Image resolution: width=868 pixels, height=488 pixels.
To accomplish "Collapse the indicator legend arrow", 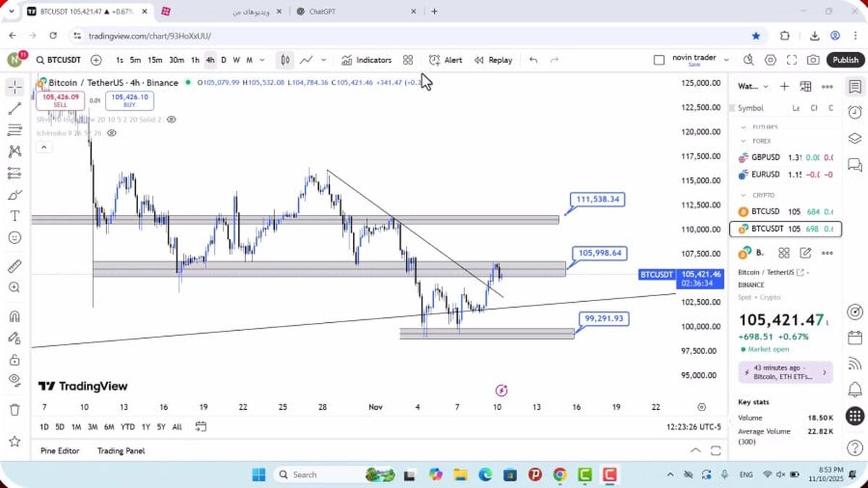I will click(43, 147).
